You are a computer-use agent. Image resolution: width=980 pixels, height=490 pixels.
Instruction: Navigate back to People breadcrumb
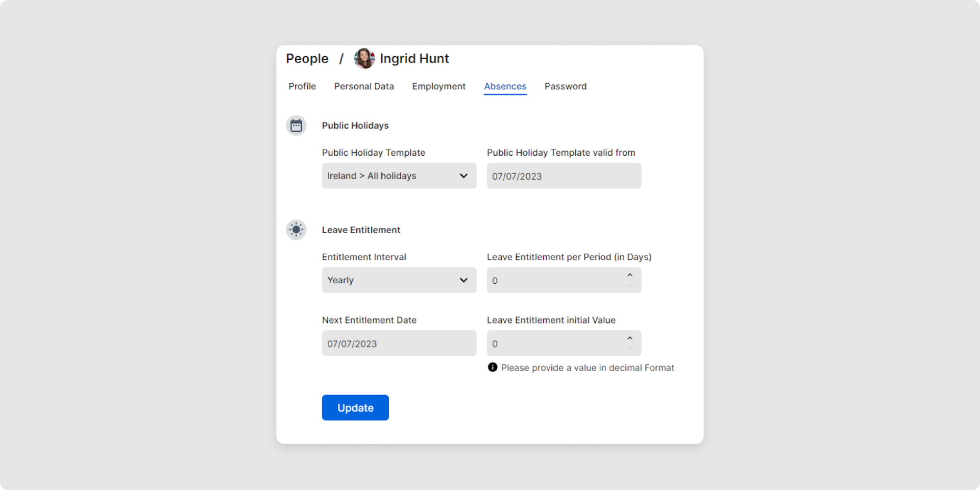coord(307,59)
